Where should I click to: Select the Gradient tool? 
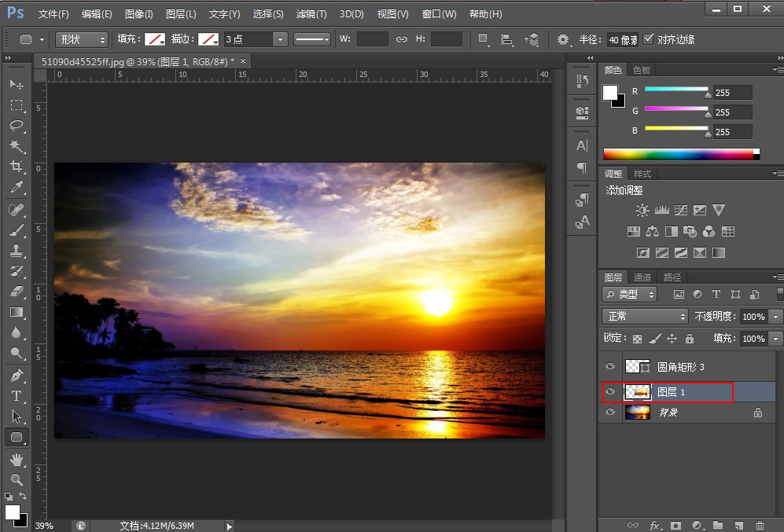tap(17, 312)
